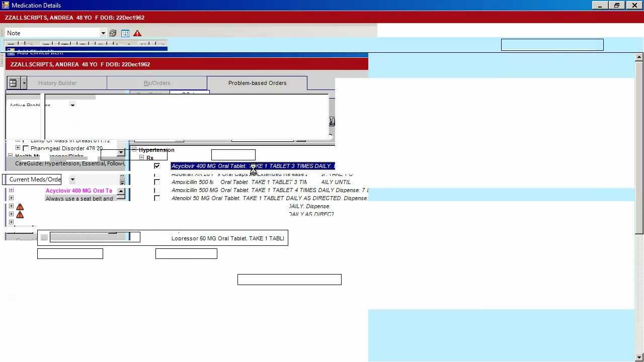Open the grid view icon beside Note
The image size is (644, 362).
point(125,33)
